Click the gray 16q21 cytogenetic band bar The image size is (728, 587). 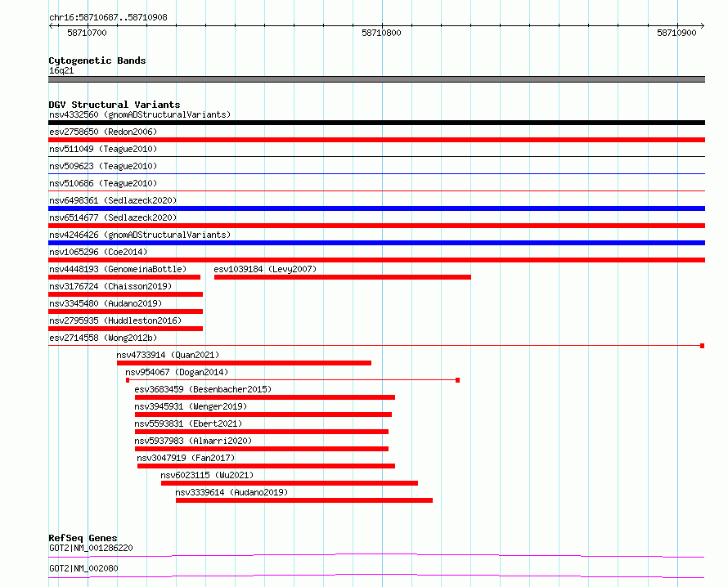(x=376, y=79)
